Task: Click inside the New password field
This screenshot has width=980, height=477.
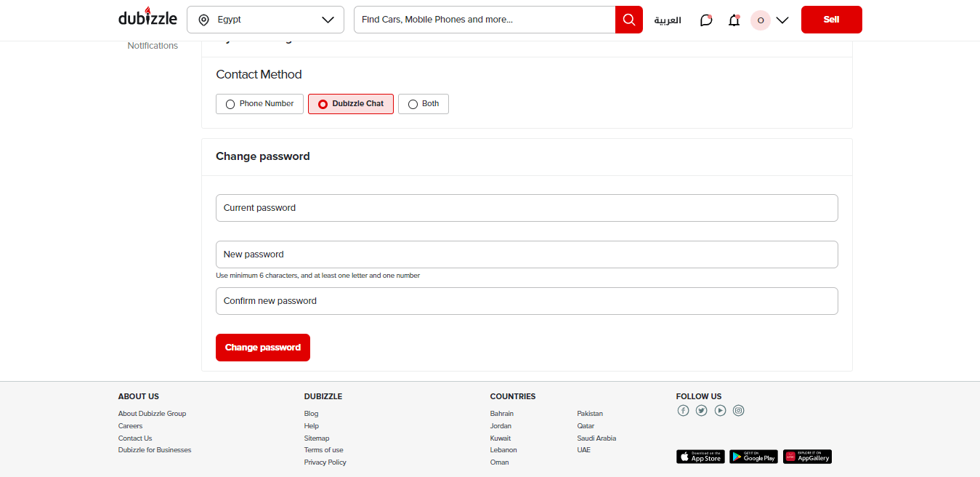Action: [x=527, y=254]
